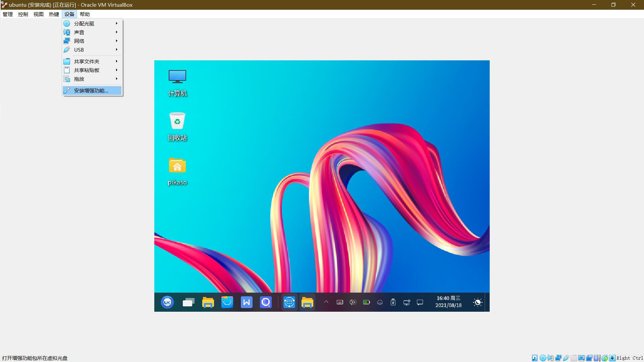Open WPS Writer from the taskbar
This screenshot has width=644, height=362.
pos(247,302)
